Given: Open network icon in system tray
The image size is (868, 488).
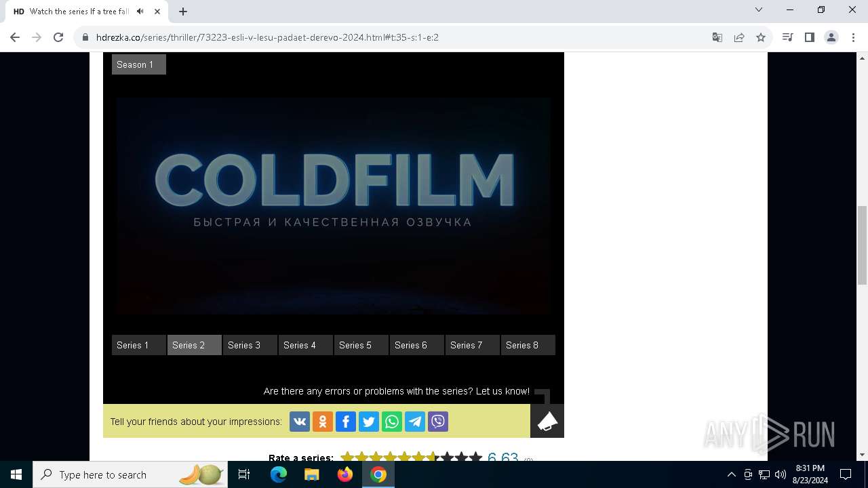Looking at the screenshot, I should pyautogui.click(x=764, y=474).
